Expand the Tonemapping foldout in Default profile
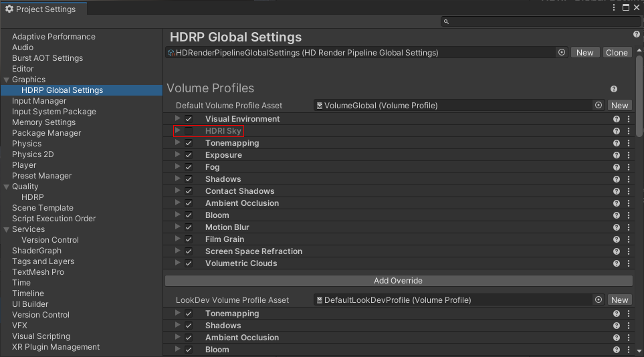This screenshot has width=644, height=357. point(177,142)
